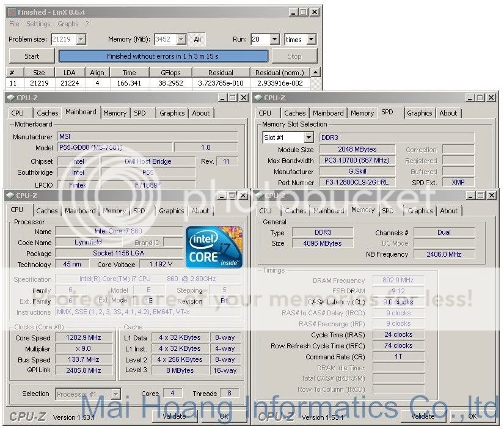Click Validate in the CPU-Z processor window

[175, 416]
